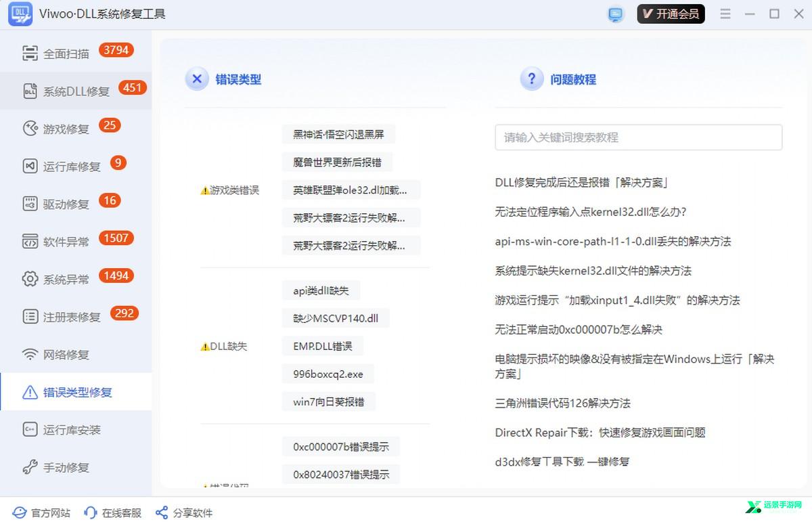Focus the tutorial keyword search field

point(639,137)
